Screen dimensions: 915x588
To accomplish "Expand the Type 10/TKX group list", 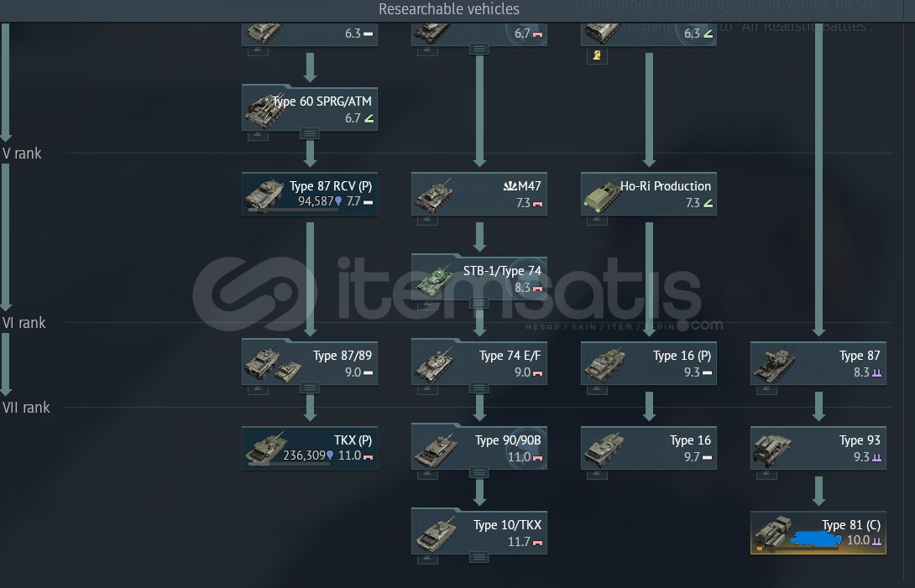I will coord(479,558).
